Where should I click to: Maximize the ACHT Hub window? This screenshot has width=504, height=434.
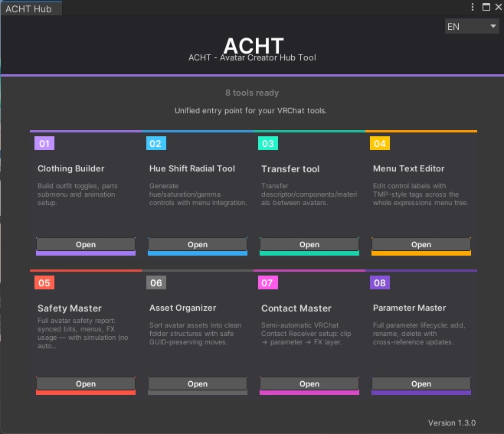tap(486, 7)
